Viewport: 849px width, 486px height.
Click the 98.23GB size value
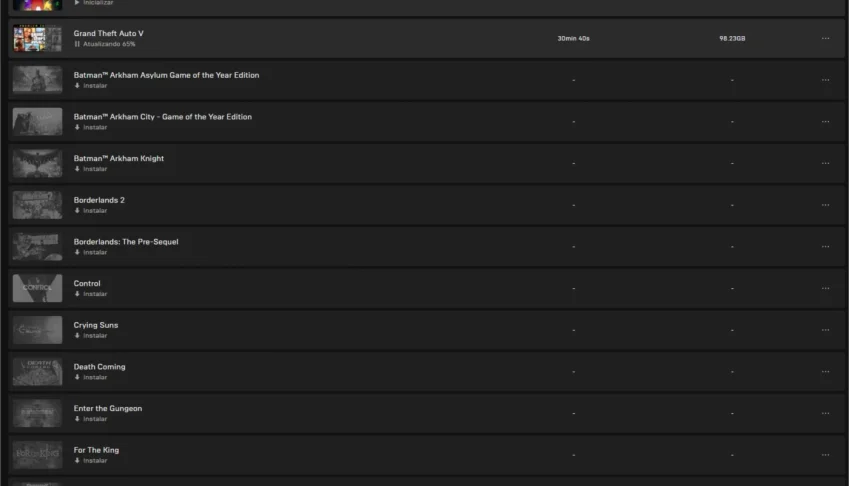(x=732, y=38)
